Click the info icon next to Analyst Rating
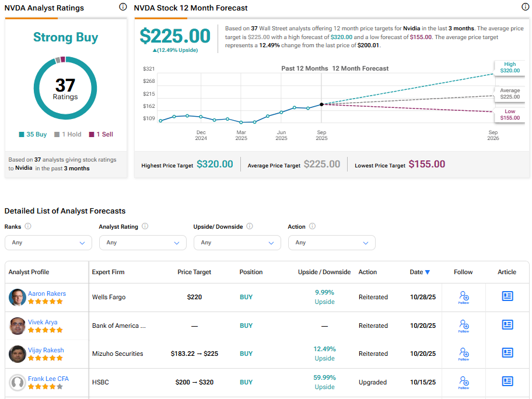This screenshot has width=532, height=399. (145, 226)
